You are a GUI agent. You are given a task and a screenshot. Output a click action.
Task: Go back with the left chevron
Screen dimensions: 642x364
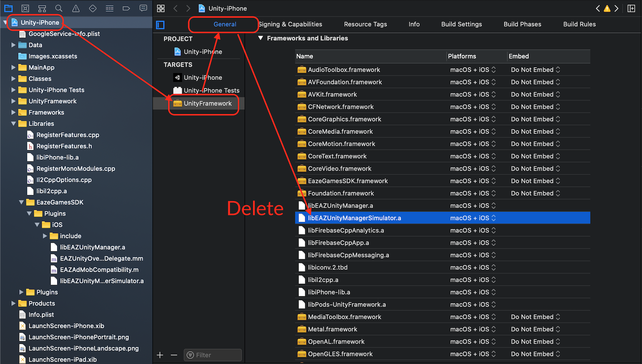pyautogui.click(x=175, y=8)
